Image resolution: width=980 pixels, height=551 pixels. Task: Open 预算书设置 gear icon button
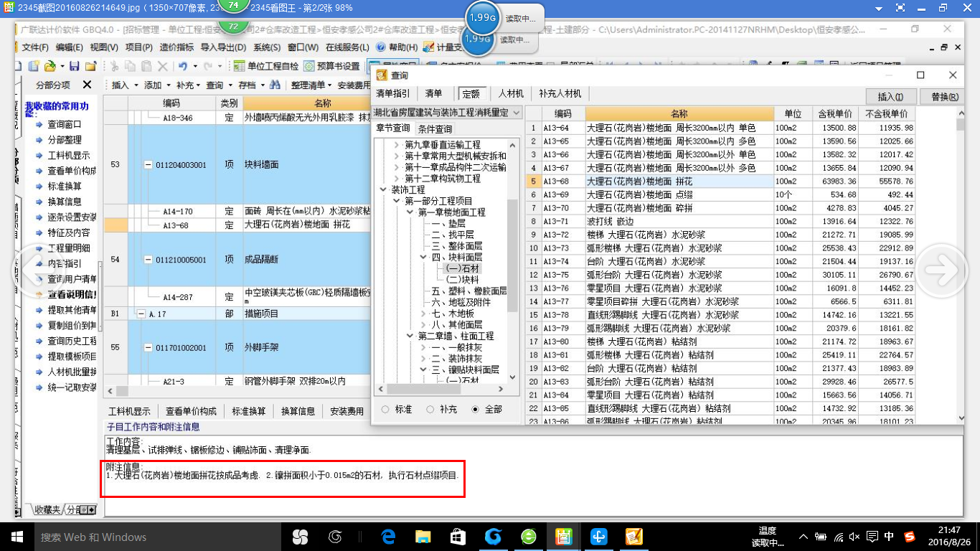coord(331,66)
